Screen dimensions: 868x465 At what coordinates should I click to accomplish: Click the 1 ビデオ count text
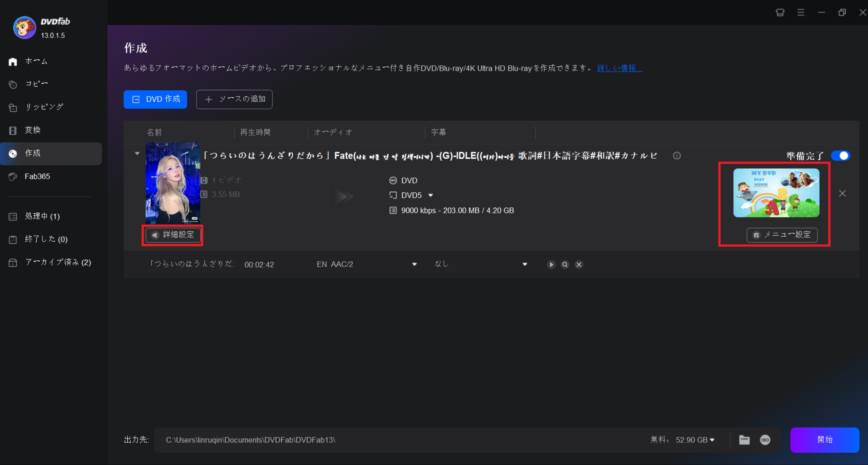coord(226,181)
